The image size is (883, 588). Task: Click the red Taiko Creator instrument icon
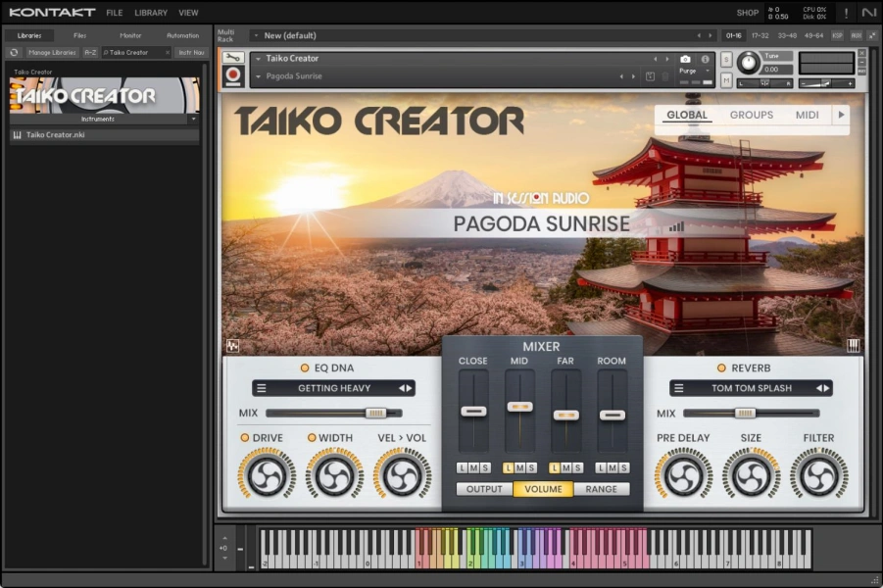232,75
